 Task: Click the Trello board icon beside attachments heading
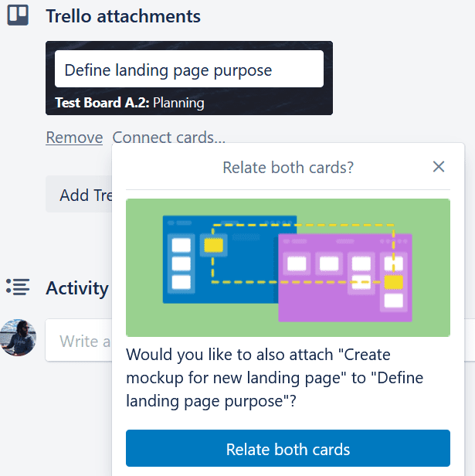pos(18,15)
